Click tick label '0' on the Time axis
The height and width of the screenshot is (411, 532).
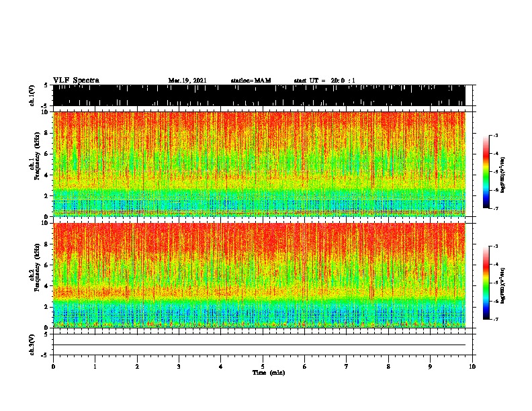(x=53, y=367)
